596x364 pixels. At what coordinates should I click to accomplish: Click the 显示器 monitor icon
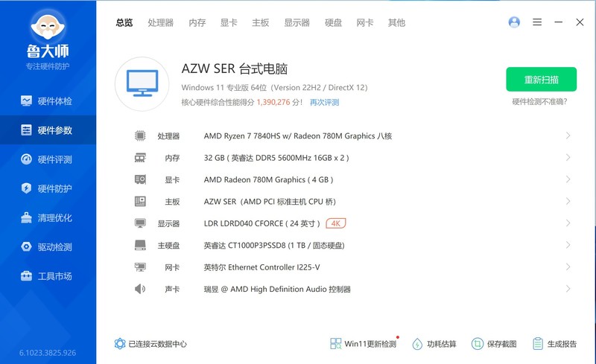[x=140, y=223]
